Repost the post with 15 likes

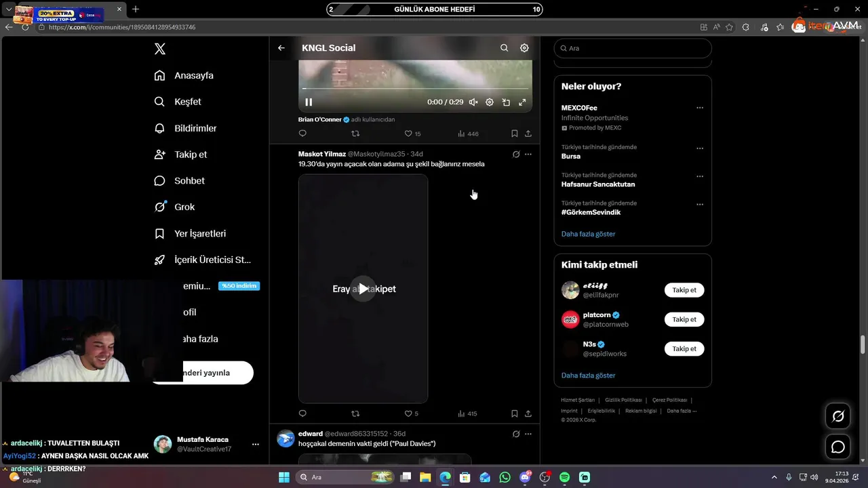coord(355,134)
